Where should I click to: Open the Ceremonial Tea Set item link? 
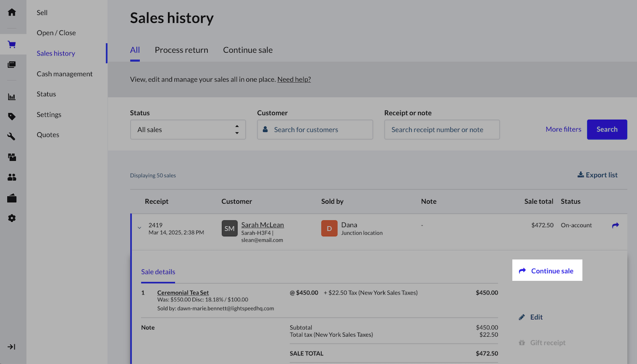(183, 293)
